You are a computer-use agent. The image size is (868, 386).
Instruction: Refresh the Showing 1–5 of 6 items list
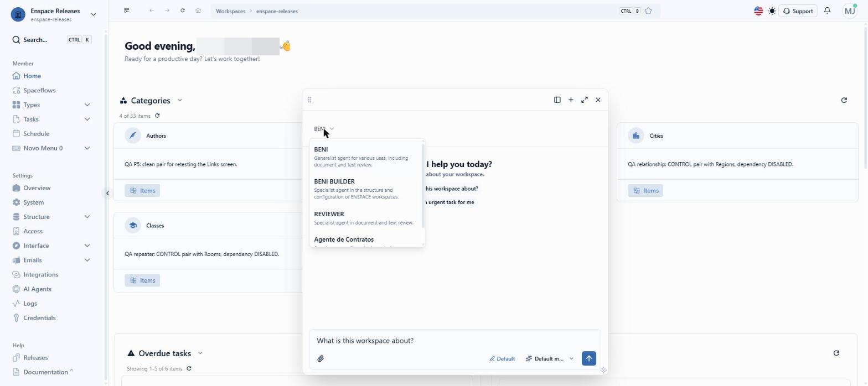pos(189,368)
